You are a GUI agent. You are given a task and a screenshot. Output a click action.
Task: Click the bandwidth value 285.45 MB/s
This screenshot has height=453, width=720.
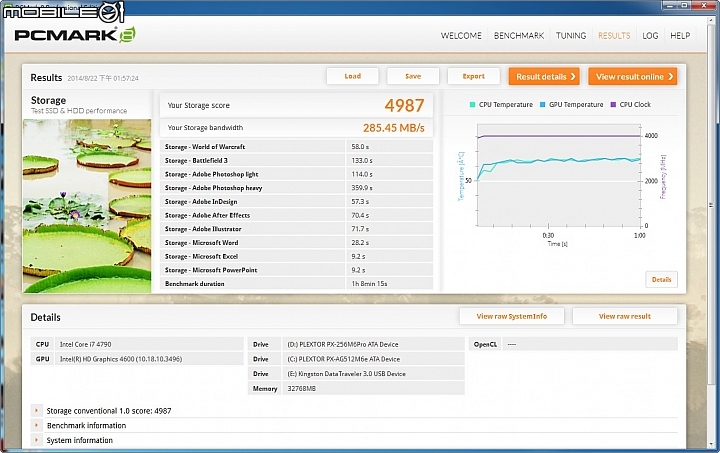[394, 128]
